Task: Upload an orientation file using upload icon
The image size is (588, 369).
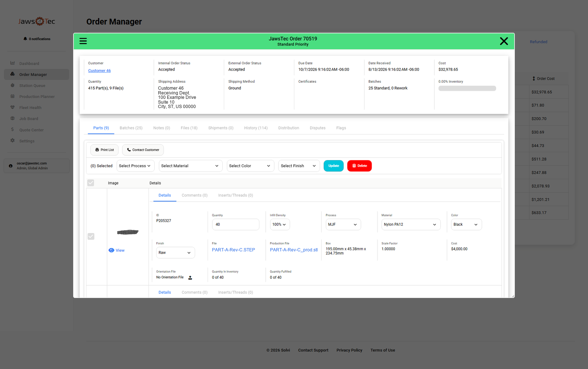Action: [190, 277]
